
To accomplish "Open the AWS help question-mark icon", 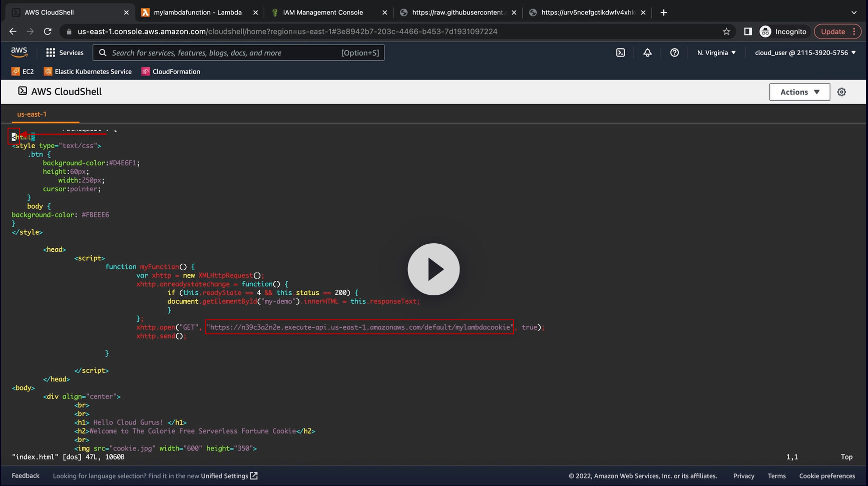I will 674,53.
